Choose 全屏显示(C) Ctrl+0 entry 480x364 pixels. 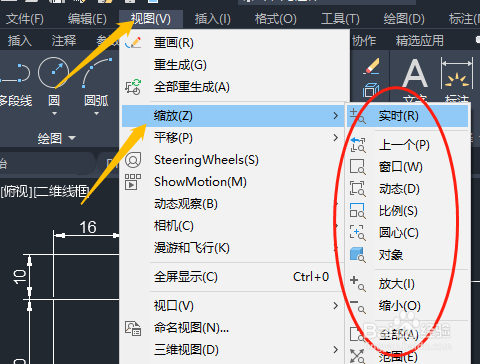[x=233, y=277]
